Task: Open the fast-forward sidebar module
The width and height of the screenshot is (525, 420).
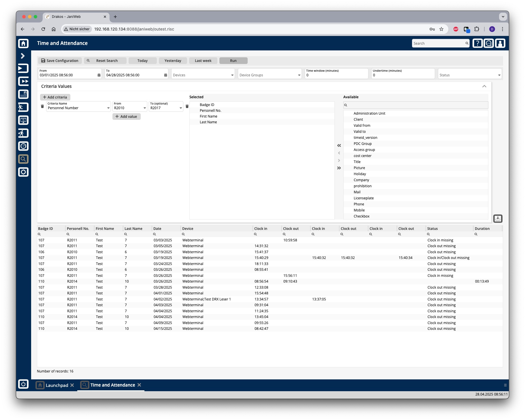Action: pos(23,81)
